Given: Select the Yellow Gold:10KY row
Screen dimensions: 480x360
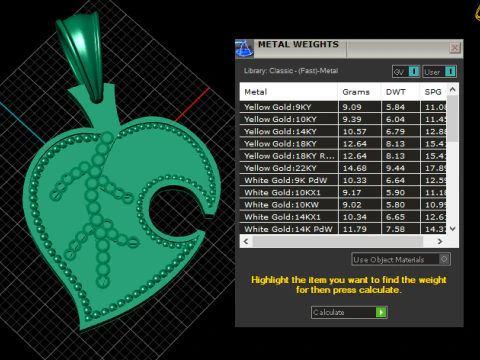Looking at the screenshot, I should click(343, 119).
